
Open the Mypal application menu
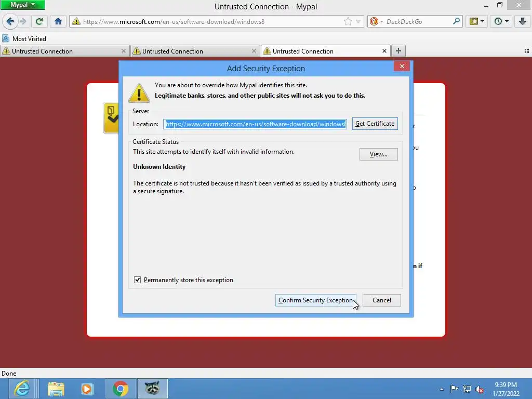[x=22, y=5]
